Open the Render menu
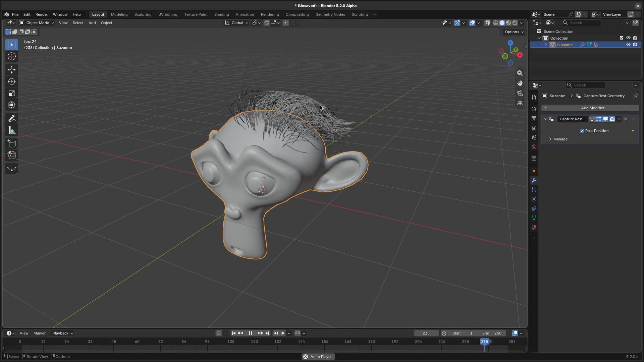Screen dimensions: 644x362 [42, 14]
